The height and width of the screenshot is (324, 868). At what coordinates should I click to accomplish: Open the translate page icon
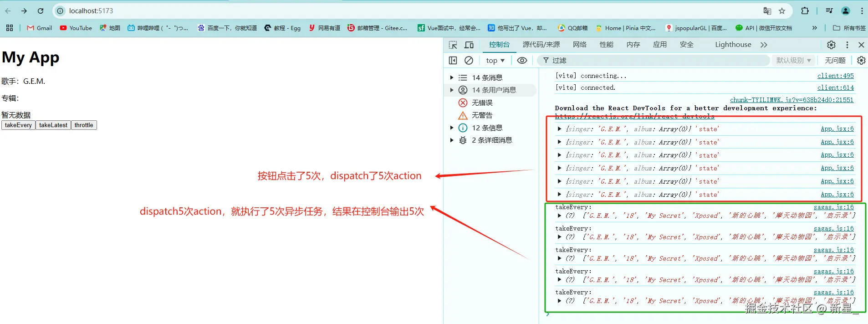[x=767, y=11]
